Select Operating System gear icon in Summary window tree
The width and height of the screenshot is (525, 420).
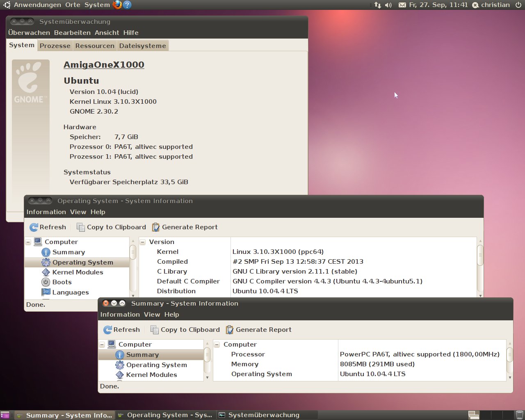[x=120, y=365]
